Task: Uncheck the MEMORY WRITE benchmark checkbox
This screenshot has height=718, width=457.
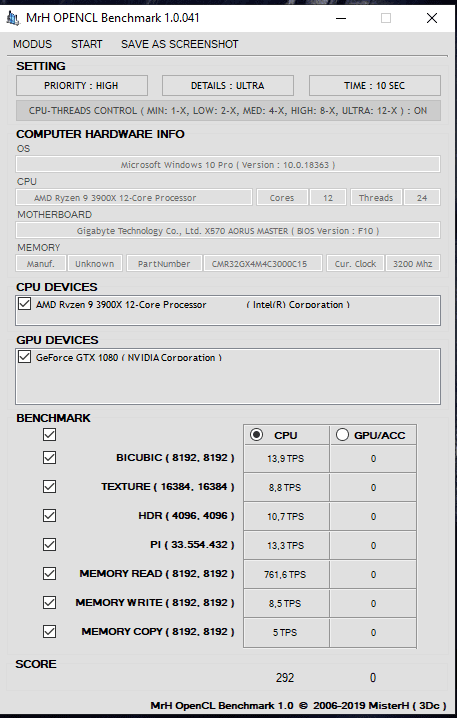Action: tap(49, 603)
